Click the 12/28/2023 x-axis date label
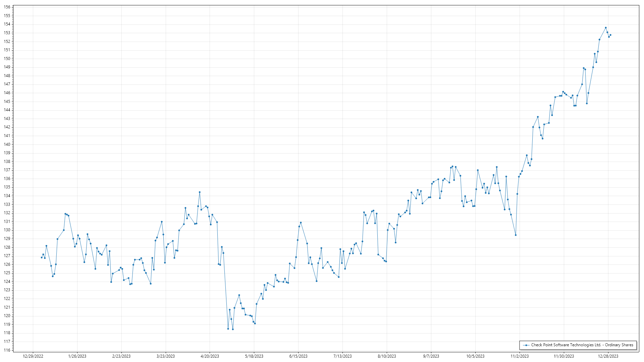Screen dimensions: 644x362 click(608, 356)
